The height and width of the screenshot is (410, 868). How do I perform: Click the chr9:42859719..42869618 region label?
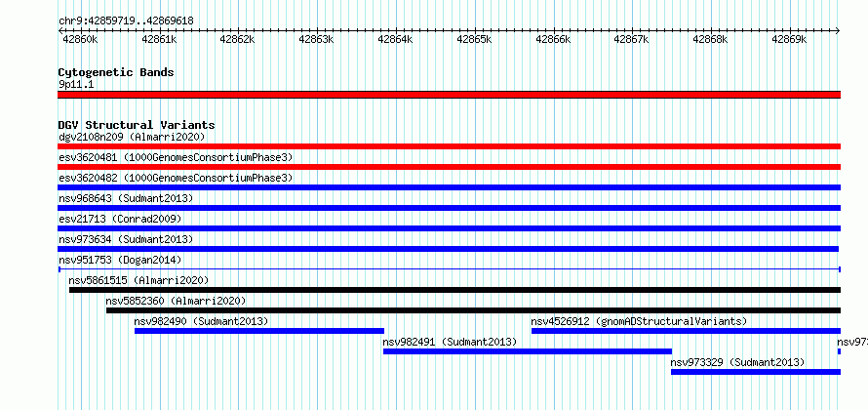tap(126, 20)
